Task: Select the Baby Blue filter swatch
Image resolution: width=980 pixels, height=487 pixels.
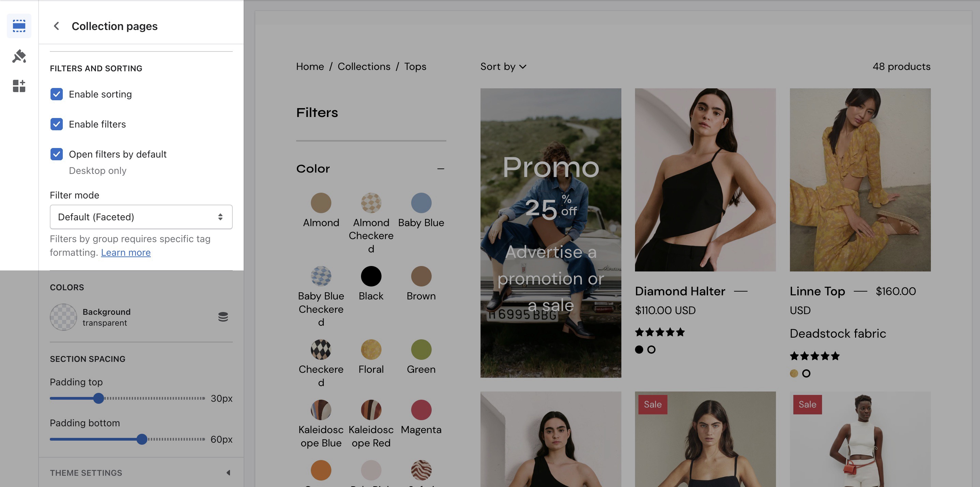Action: click(x=421, y=203)
